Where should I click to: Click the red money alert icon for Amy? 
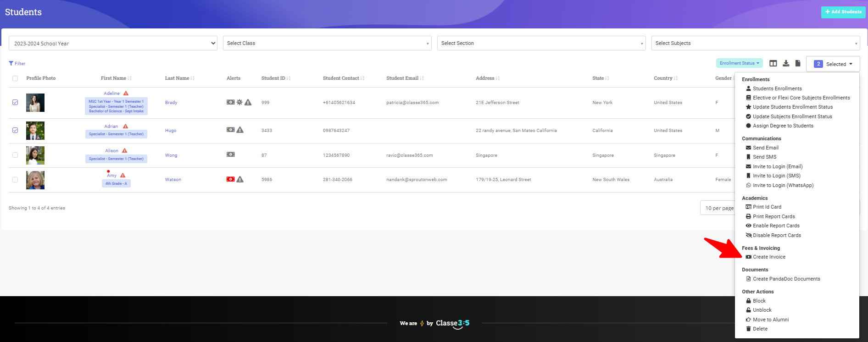230,179
